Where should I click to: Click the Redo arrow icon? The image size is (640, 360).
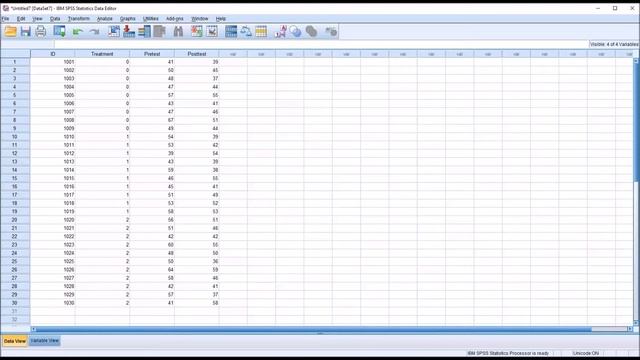point(94,31)
